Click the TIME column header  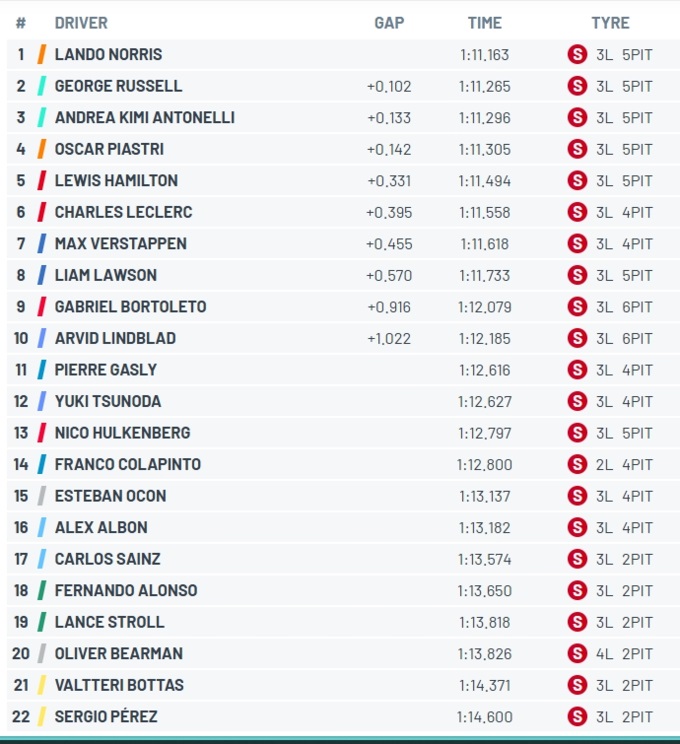coord(484,23)
